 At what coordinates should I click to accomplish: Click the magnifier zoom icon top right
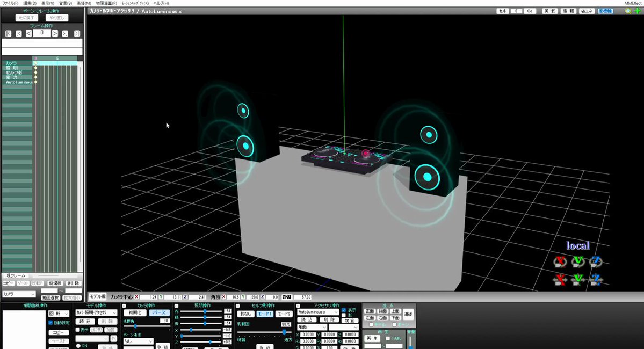(x=628, y=11)
